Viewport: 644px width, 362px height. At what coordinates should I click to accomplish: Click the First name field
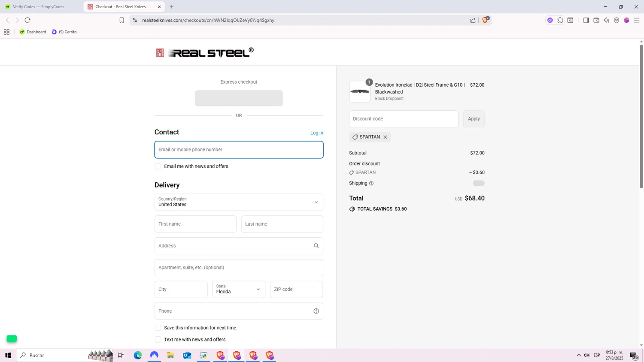tap(195, 224)
